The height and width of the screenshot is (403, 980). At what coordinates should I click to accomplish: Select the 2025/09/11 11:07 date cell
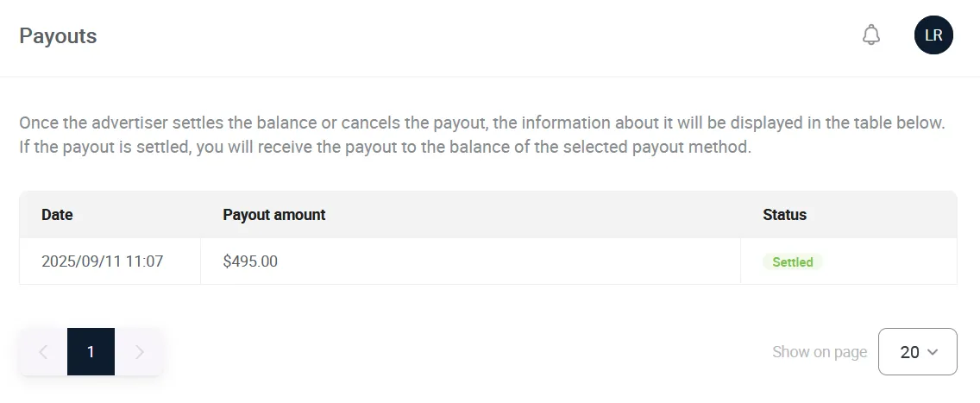click(102, 261)
